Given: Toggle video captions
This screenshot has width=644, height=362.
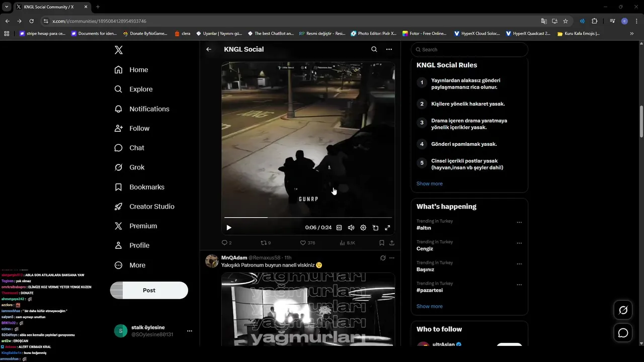Looking at the screenshot, I should pyautogui.click(x=339, y=228).
